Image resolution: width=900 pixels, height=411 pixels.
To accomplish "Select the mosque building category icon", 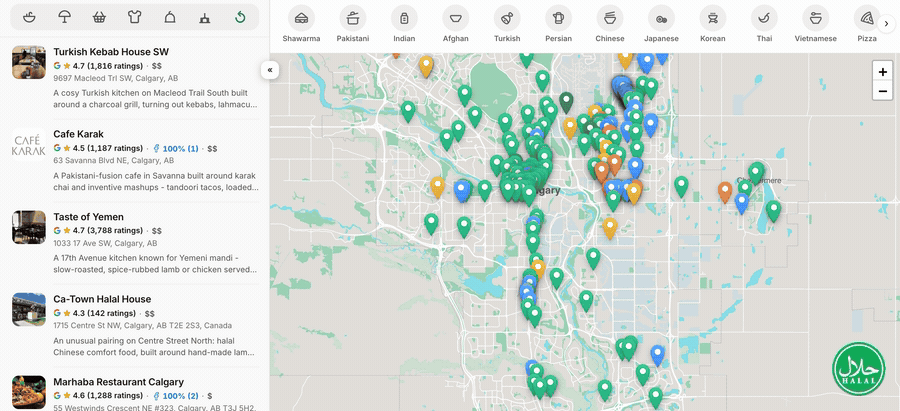I will pyautogui.click(x=205, y=17).
